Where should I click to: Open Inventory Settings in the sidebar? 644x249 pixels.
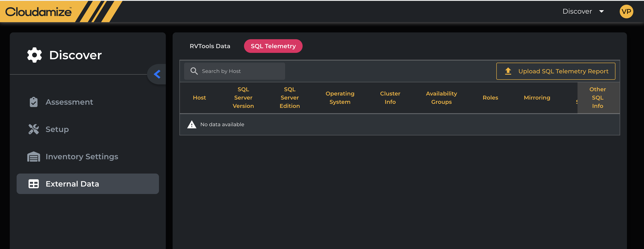pos(82,157)
